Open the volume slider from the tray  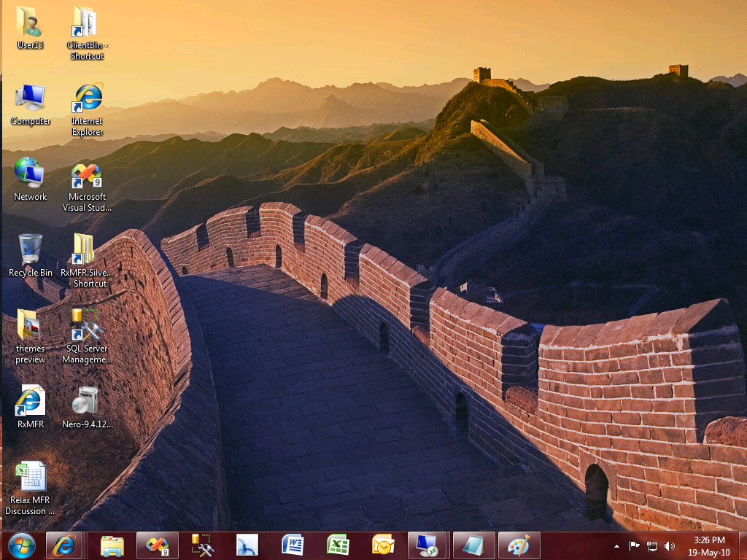coord(670,545)
